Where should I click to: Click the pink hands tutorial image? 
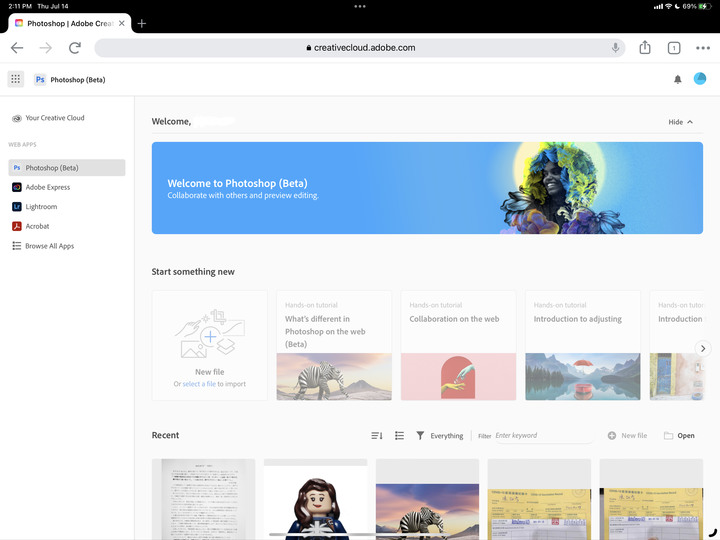pos(458,377)
